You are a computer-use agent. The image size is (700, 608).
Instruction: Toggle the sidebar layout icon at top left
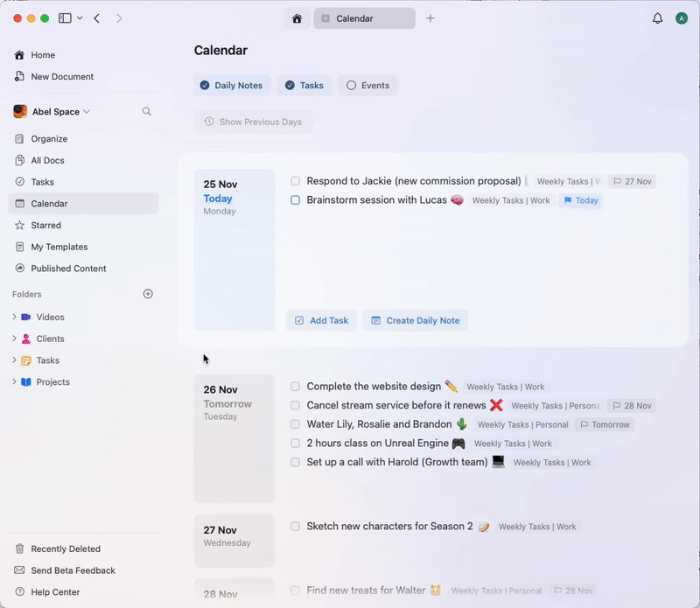[x=65, y=17]
